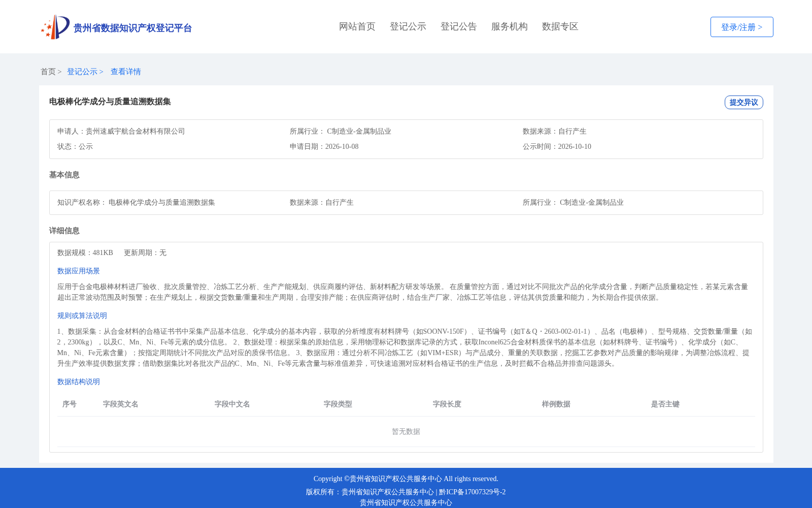Click the platform logo icon
The width and height of the screenshot is (812, 508).
point(55,27)
